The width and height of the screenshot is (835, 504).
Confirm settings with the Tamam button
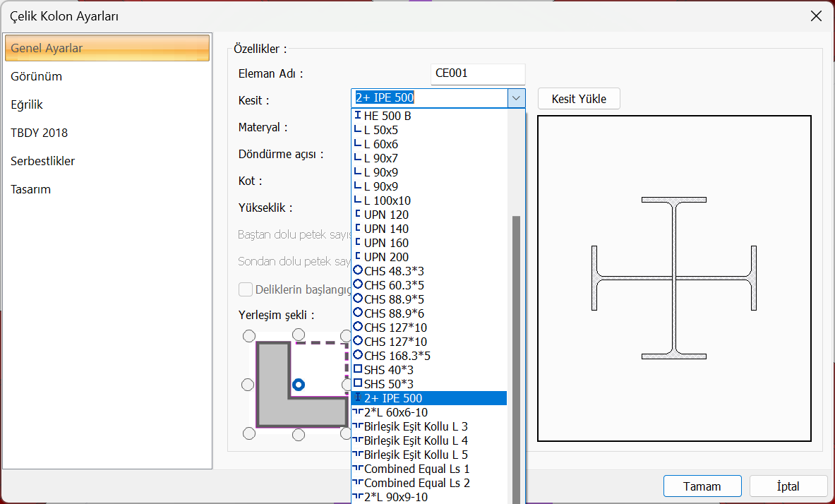[702, 486]
